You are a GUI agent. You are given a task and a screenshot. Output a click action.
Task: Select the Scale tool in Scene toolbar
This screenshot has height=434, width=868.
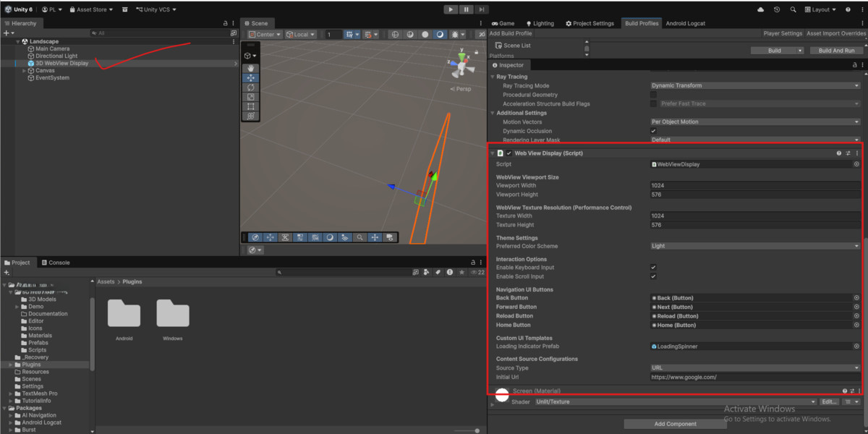(250, 96)
